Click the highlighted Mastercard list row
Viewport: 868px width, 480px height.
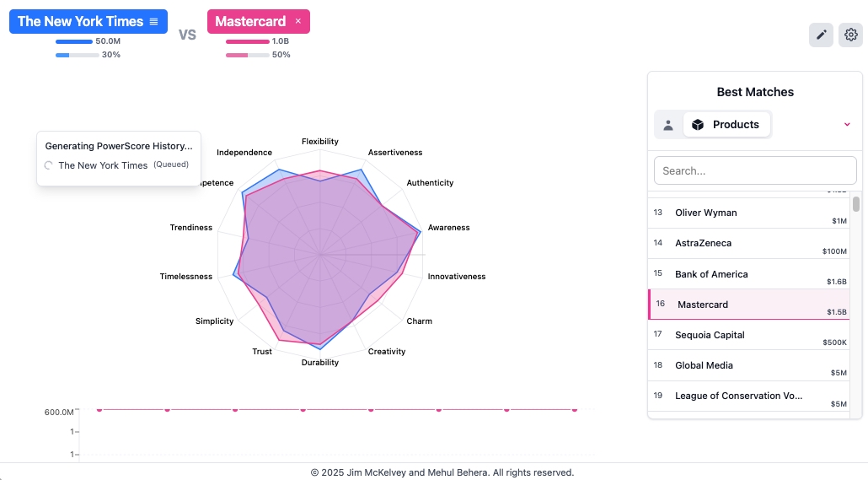click(x=748, y=305)
